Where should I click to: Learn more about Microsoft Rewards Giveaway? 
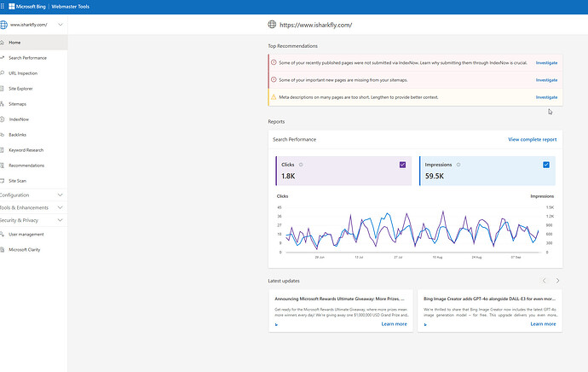click(x=394, y=324)
